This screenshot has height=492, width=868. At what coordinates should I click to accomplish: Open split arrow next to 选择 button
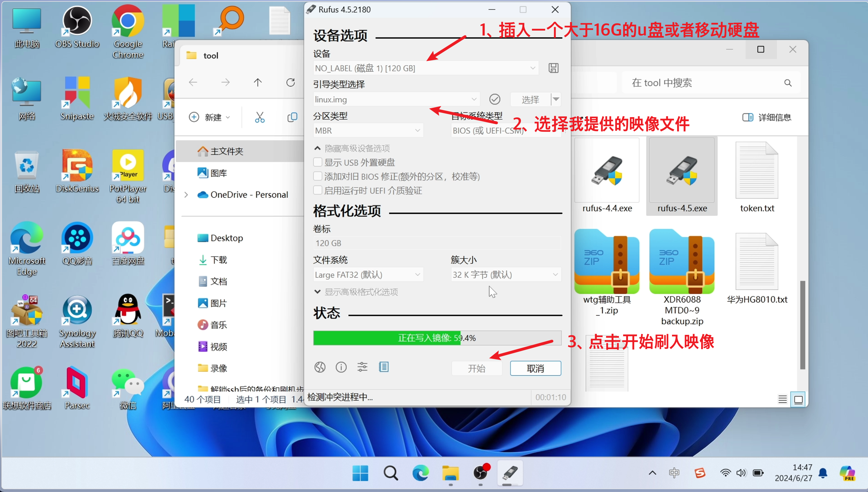pos(556,99)
